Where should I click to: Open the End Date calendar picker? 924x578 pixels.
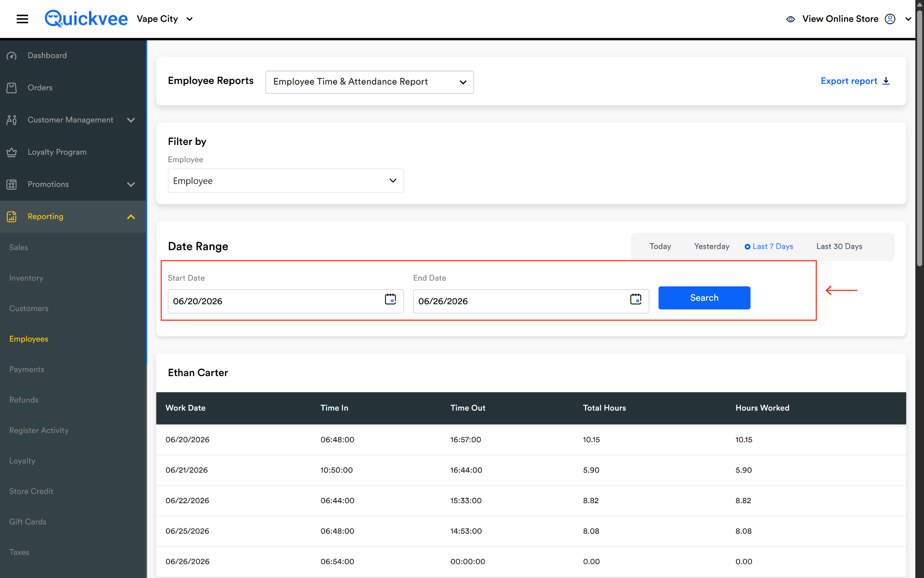point(635,299)
